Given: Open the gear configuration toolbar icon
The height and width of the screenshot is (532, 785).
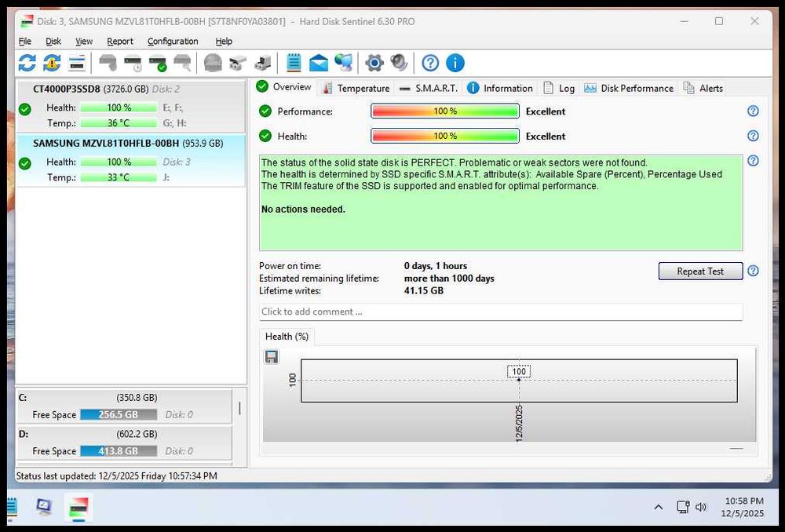Looking at the screenshot, I should (374, 63).
